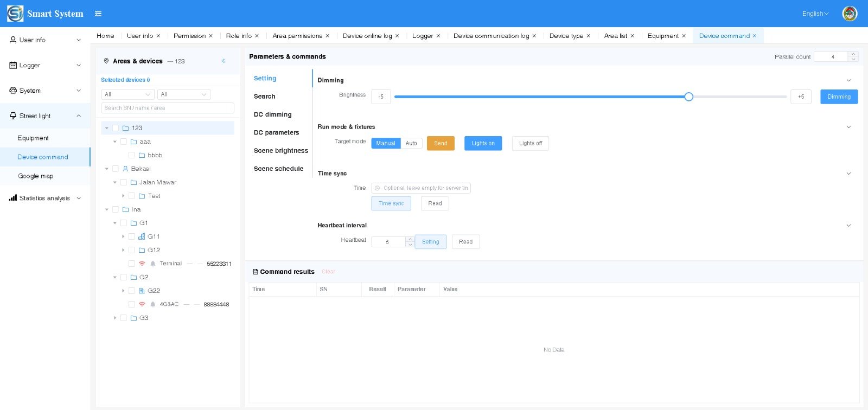Click the brightness slider handle
The image size is (868, 410).
[688, 97]
